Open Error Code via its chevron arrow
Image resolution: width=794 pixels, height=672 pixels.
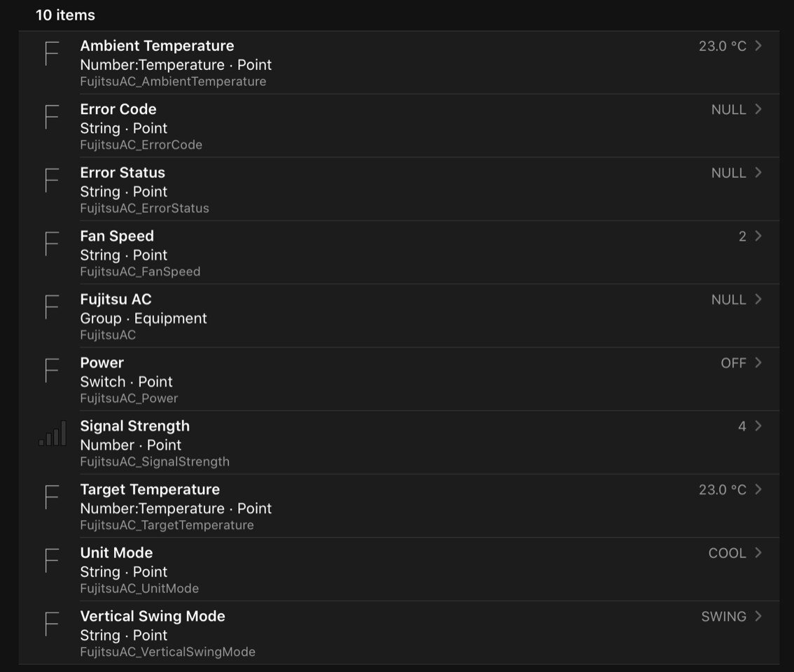tap(758, 109)
